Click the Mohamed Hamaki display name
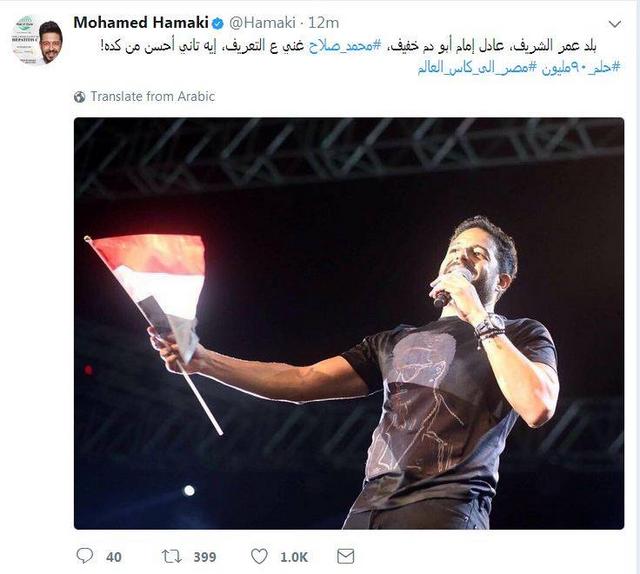The height and width of the screenshot is (574, 640). click(x=141, y=23)
